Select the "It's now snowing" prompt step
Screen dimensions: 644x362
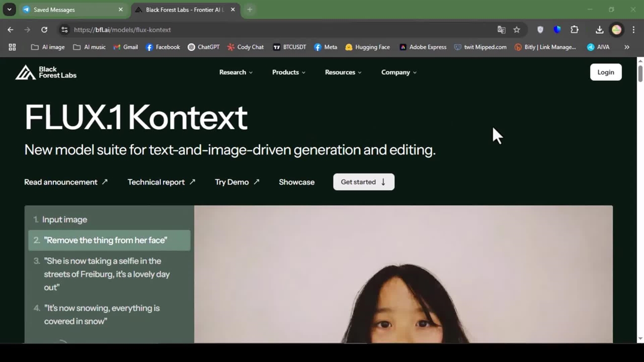[102, 314]
